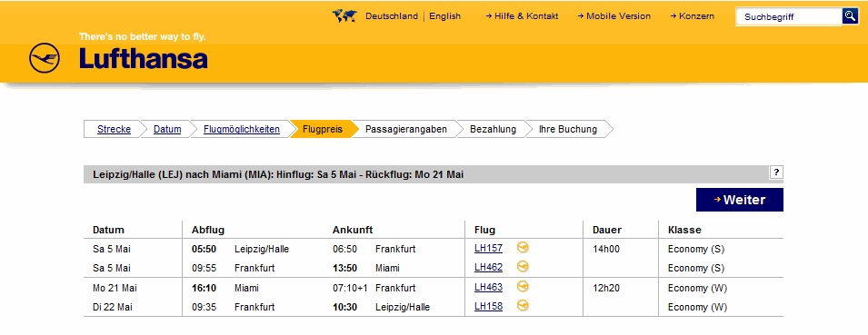Open Hilfe & Kontakt link
The width and height of the screenshot is (868, 335).
pos(522,16)
